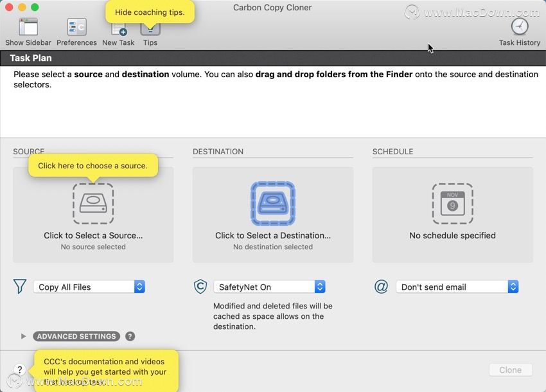
Task: Close the window with red button
Action: click(x=9, y=7)
